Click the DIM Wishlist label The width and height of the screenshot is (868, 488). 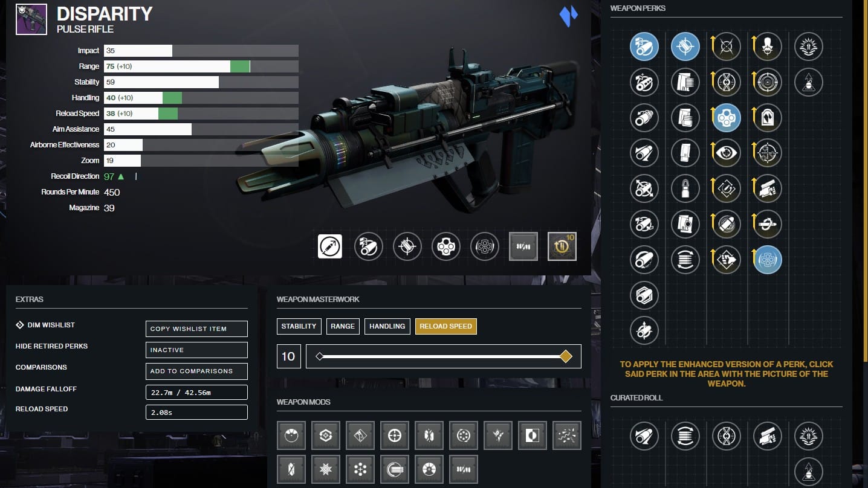pos(51,325)
